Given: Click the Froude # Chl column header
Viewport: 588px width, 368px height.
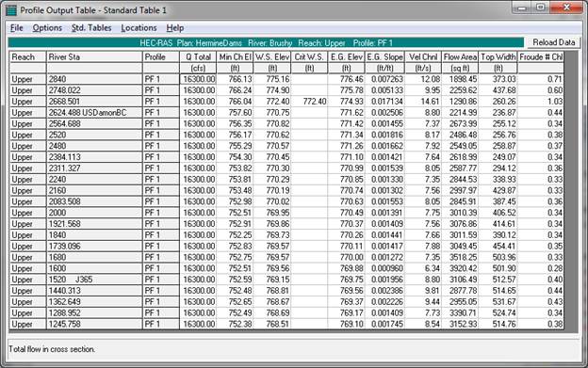Looking at the screenshot, I should tap(540, 57).
